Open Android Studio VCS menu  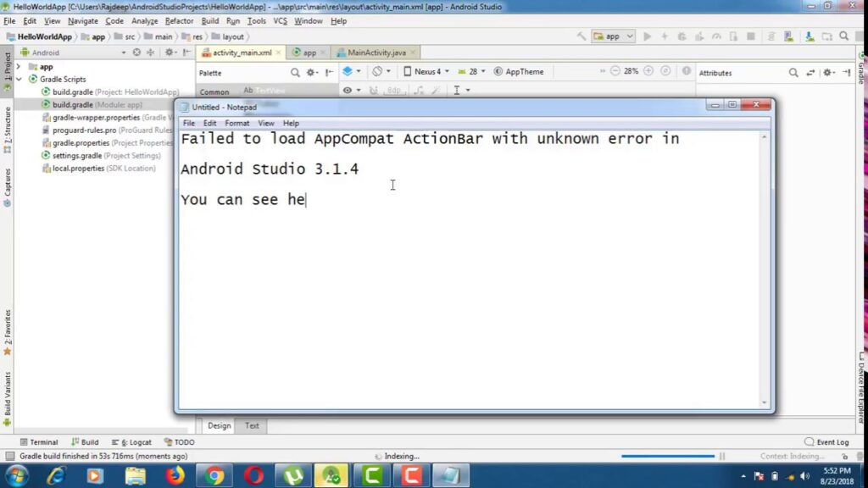click(x=280, y=21)
